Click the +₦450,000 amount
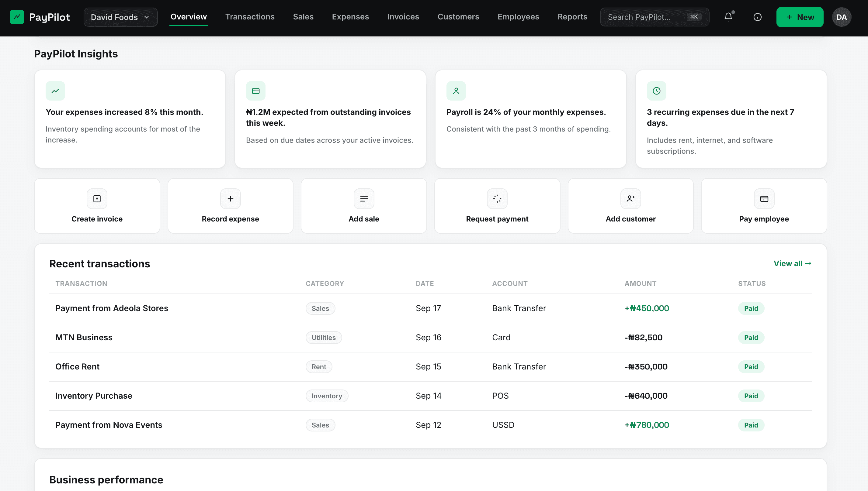Screen dimensions: 868x491 click(646, 308)
